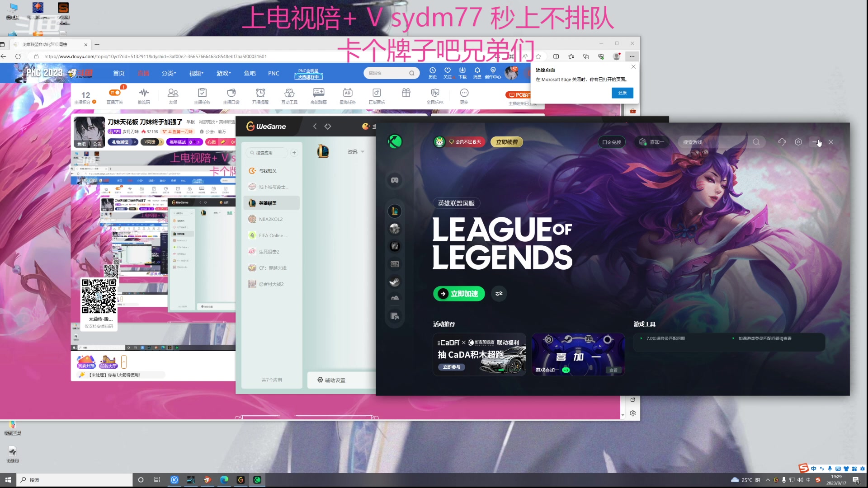The height and width of the screenshot is (488, 868).
Task: Open the 推流码 stream code icon
Action: pyautogui.click(x=144, y=93)
